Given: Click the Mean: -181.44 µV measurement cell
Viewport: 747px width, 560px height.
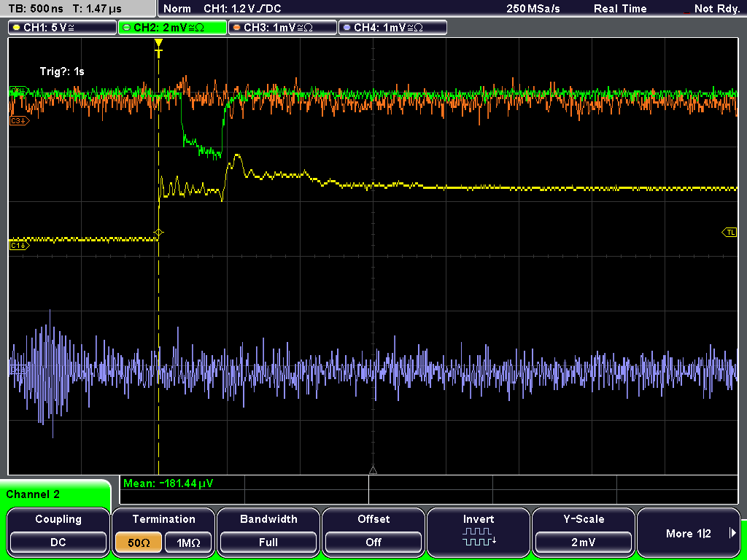Looking at the screenshot, I should tap(182, 483).
